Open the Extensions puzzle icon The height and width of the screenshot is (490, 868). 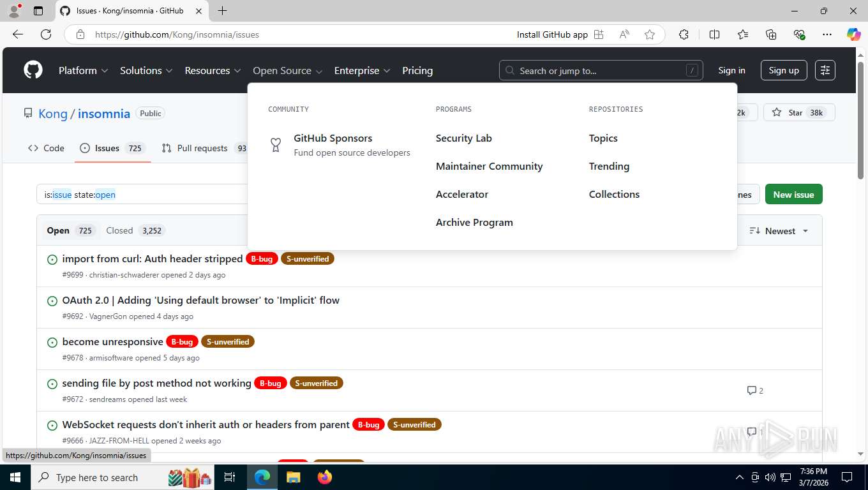point(684,34)
